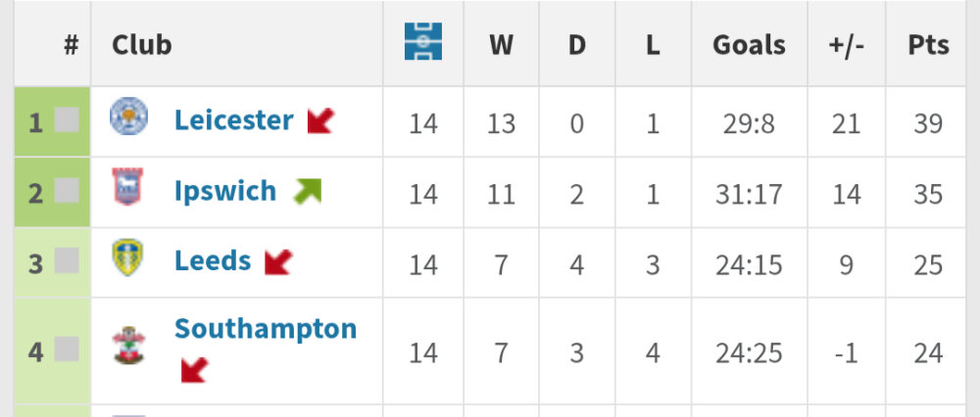The height and width of the screenshot is (417, 980).
Task: Sort table by Pts column header
Action: (928, 45)
